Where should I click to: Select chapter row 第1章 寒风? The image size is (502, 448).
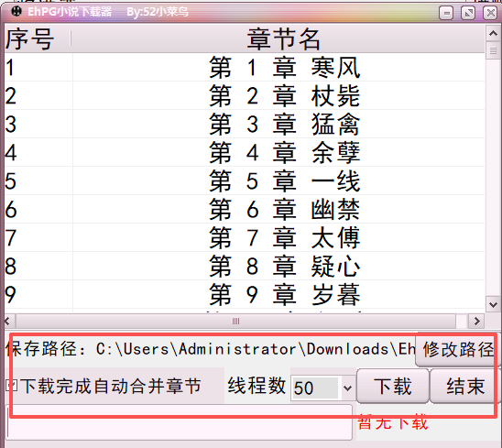(x=245, y=67)
